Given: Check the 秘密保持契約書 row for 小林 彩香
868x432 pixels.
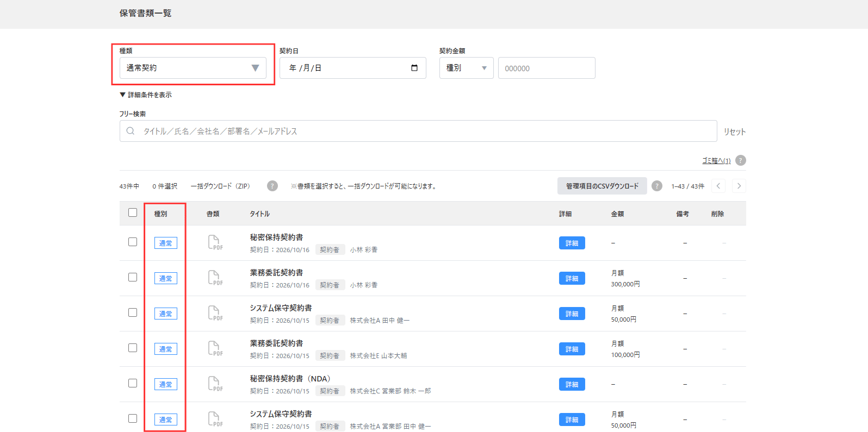Looking at the screenshot, I should pyautogui.click(x=133, y=242).
